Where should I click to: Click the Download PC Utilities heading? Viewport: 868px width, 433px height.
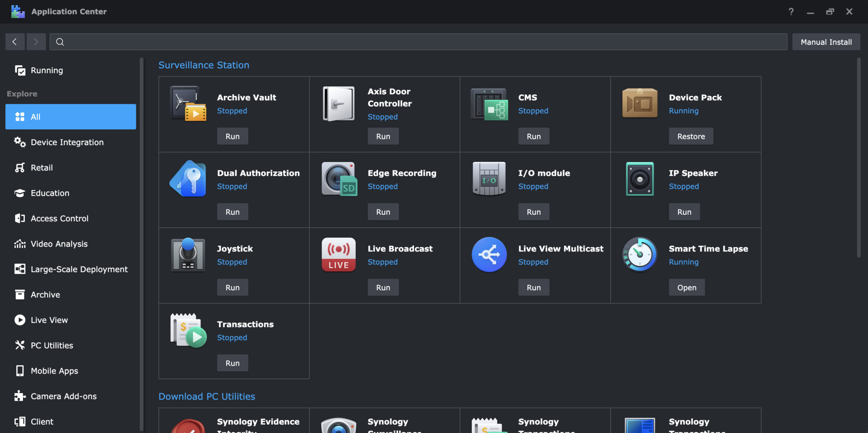pyautogui.click(x=207, y=396)
